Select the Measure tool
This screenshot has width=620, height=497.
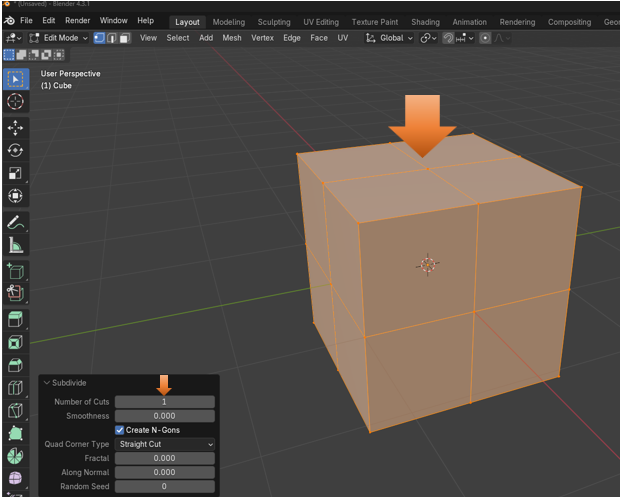coord(15,245)
